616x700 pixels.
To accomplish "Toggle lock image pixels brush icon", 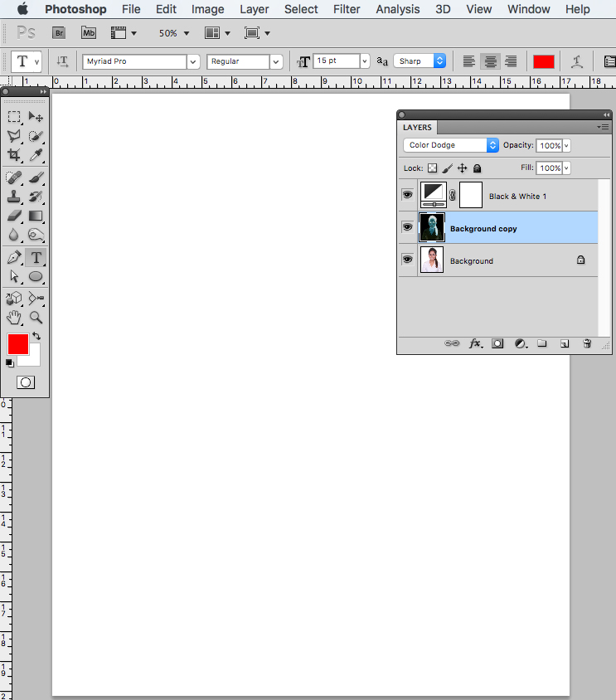I will [447, 168].
